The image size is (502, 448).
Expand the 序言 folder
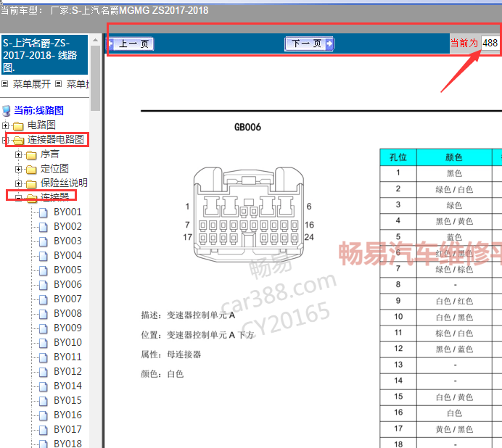pos(18,154)
